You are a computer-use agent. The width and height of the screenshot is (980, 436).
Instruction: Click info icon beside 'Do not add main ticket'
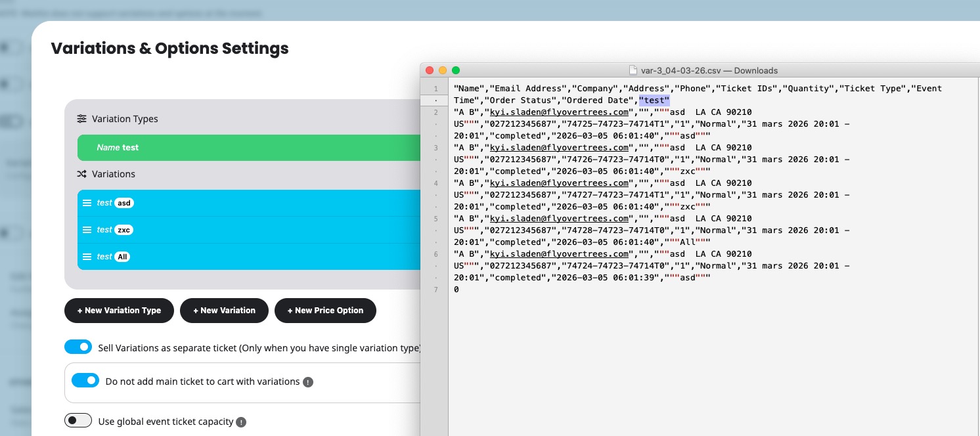[308, 382]
